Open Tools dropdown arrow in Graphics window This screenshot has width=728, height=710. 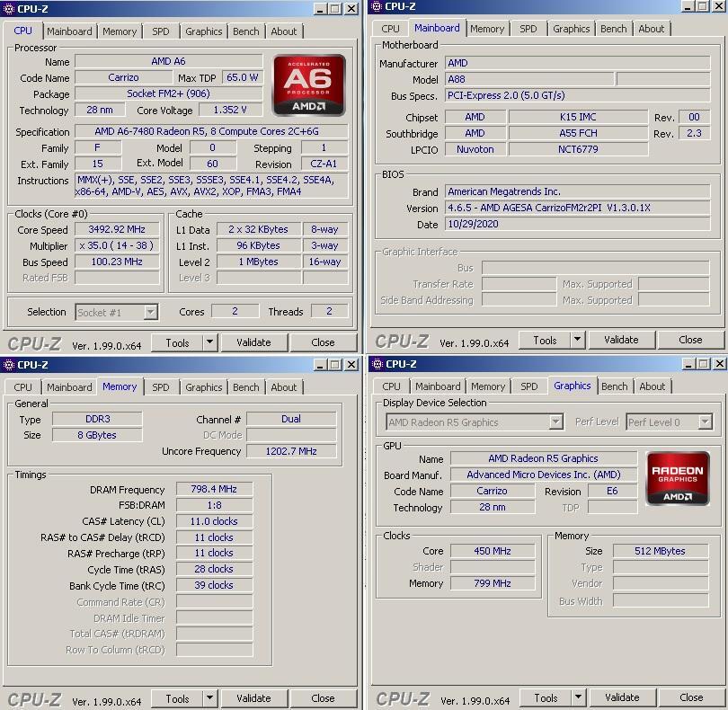point(578,697)
